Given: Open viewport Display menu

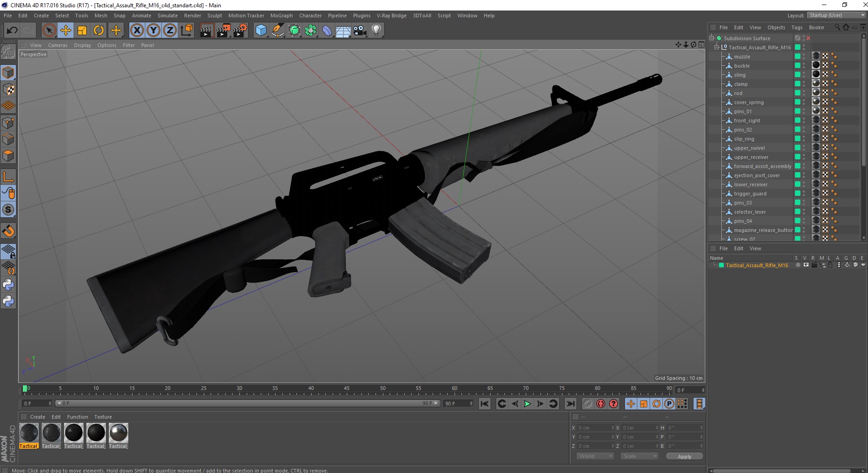Looking at the screenshot, I should (82, 45).
